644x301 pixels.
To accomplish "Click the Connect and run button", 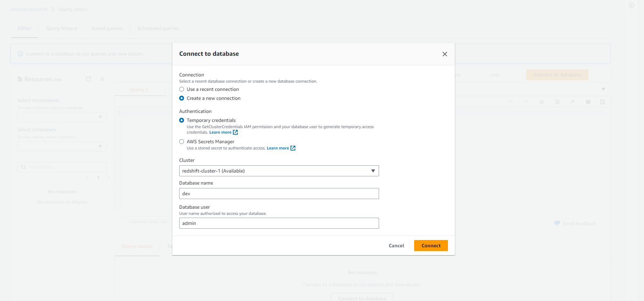I will tap(148, 221).
